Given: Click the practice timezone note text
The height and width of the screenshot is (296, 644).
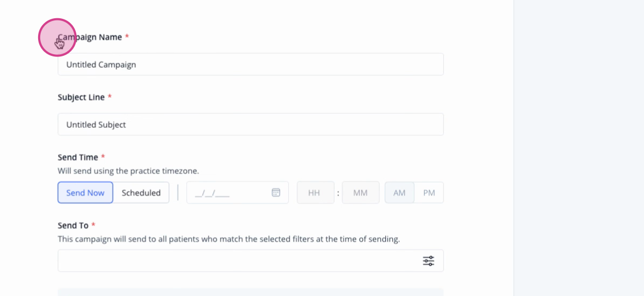Looking at the screenshot, I should point(128,171).
